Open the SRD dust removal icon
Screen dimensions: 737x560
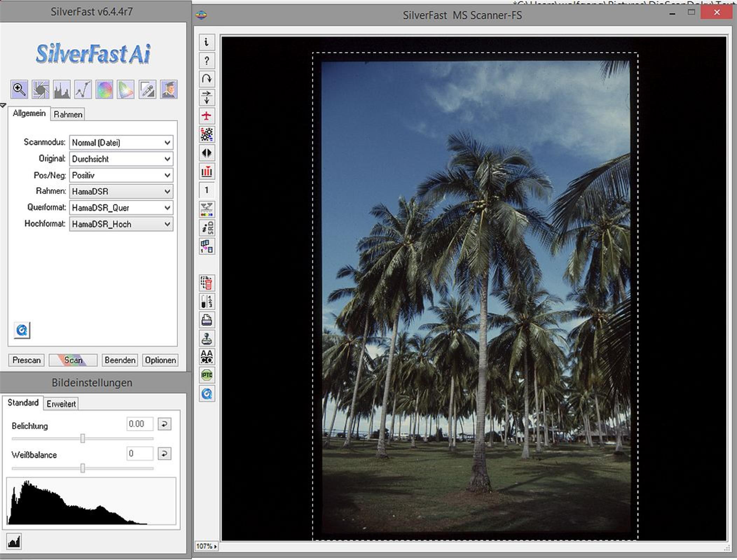[x=207, y=227]
